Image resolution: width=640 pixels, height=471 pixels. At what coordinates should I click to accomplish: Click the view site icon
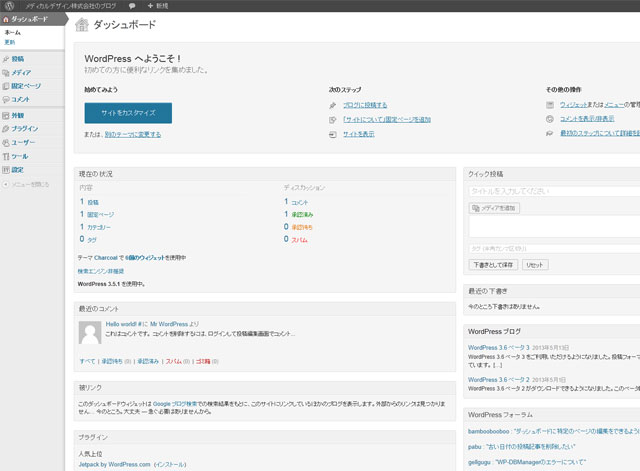[333, 134]
